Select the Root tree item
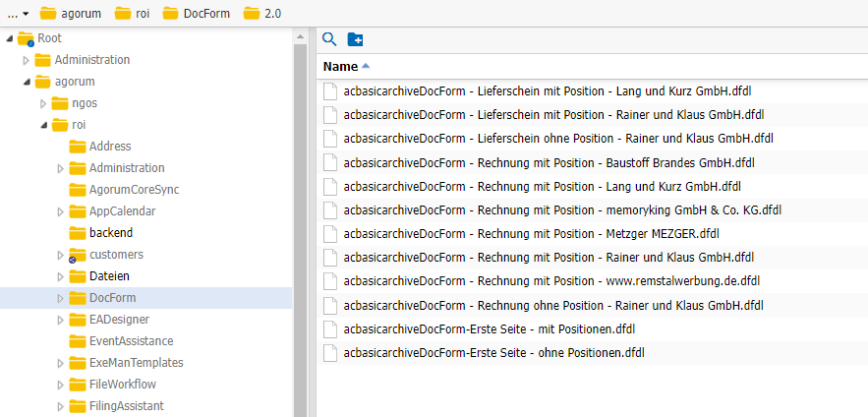 coord(50,38)
